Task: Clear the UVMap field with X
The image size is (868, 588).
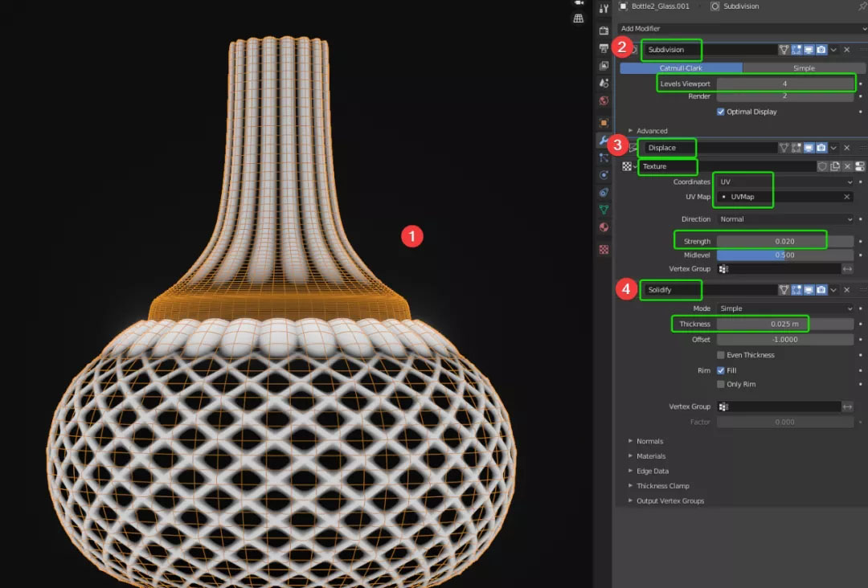Action: [846, 197]
